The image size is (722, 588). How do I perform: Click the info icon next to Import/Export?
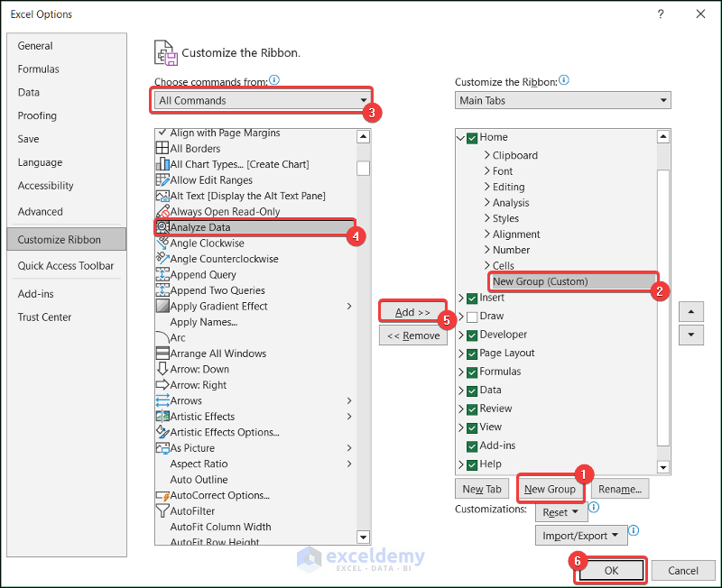pyautogui.click(x=634, y=530)
